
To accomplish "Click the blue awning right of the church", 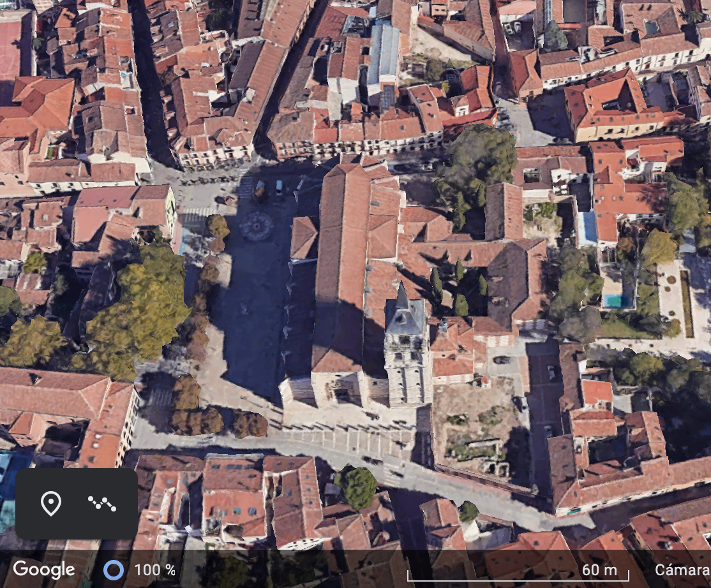I will (586, 228).
